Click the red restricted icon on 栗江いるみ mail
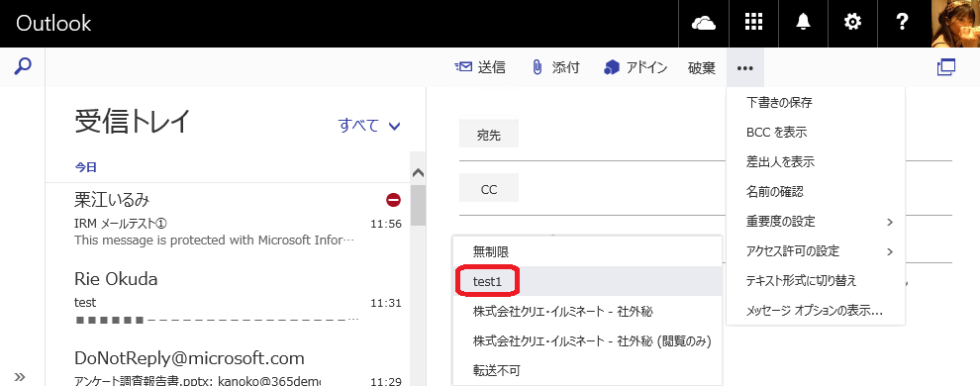The height and width of the screenshot is (386, 980). 394,200
